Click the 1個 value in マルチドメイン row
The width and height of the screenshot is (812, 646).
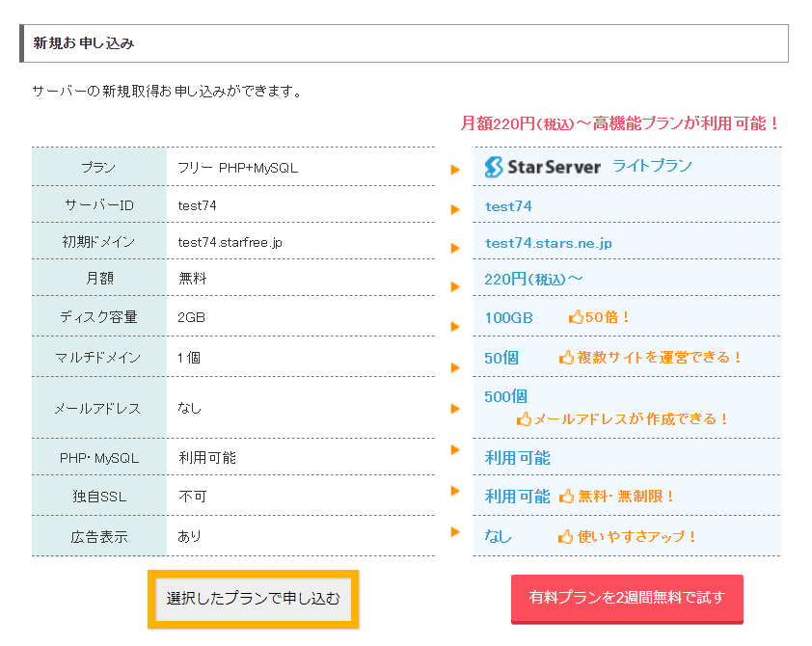coord(189,357)
